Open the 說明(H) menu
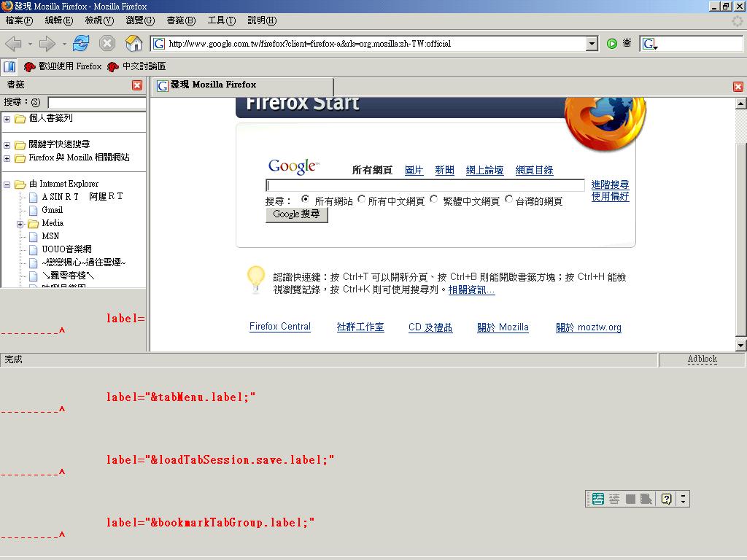747x560 pixels. point(262,20)
